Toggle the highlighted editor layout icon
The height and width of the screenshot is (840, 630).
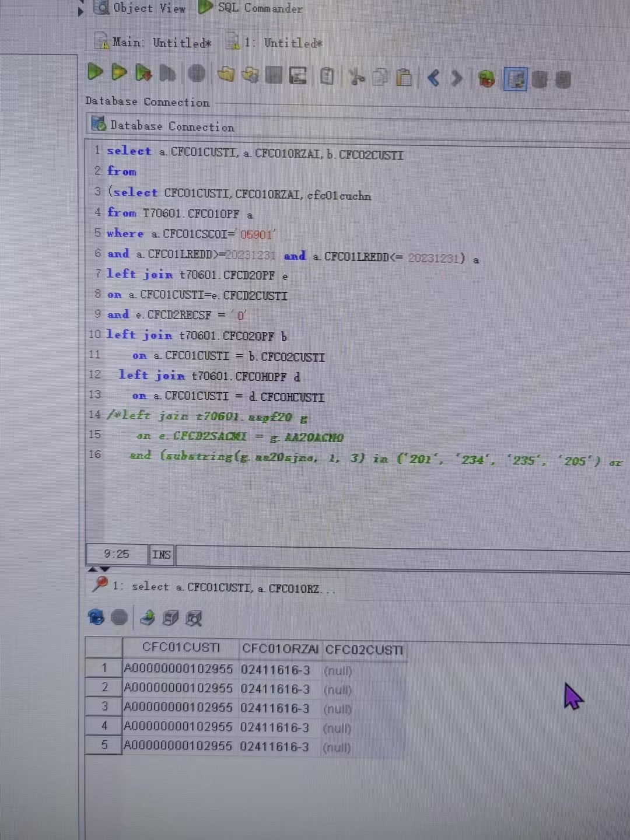[516, 79]
